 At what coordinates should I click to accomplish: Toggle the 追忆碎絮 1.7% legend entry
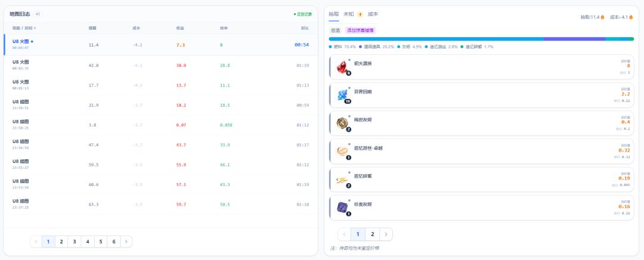[477, 47]
